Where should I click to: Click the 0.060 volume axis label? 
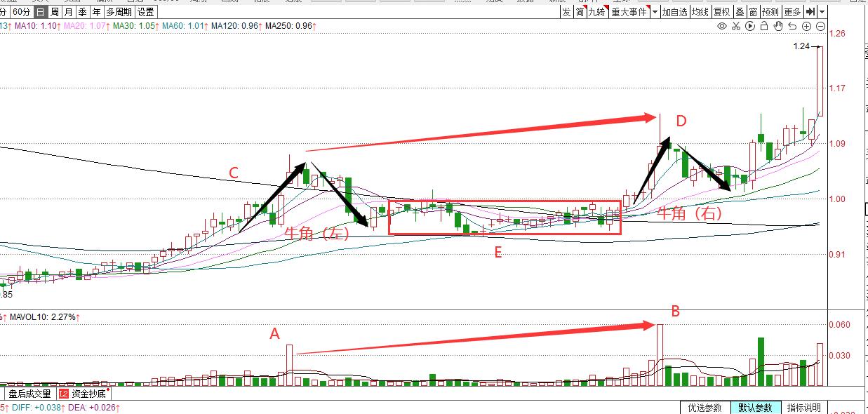[841, 325]
